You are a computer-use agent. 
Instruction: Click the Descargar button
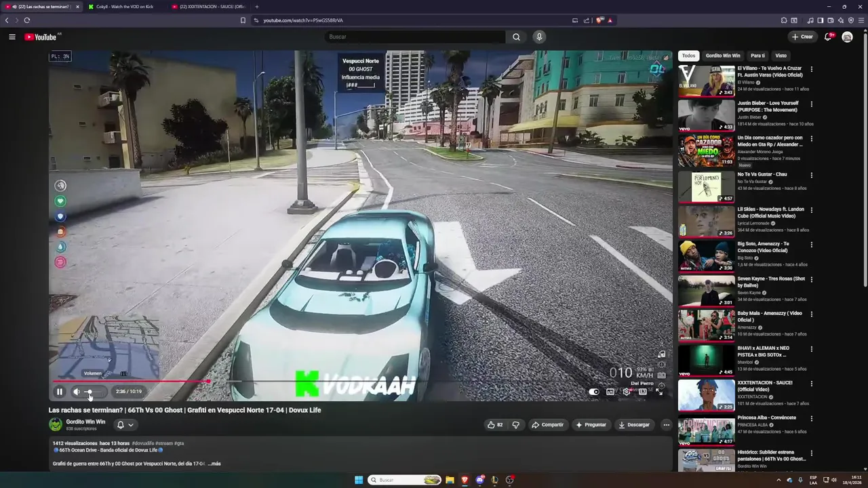tap(634, 425)
